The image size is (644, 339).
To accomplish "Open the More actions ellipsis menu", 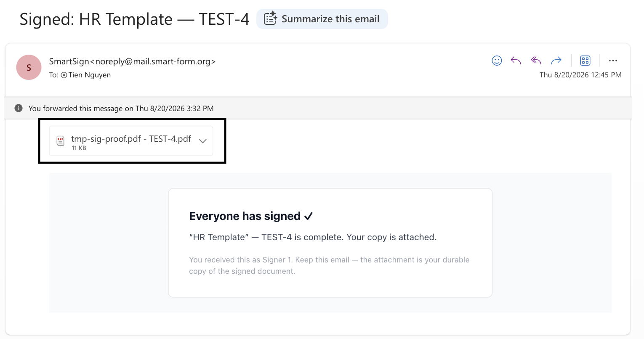I will coord(613,61).
